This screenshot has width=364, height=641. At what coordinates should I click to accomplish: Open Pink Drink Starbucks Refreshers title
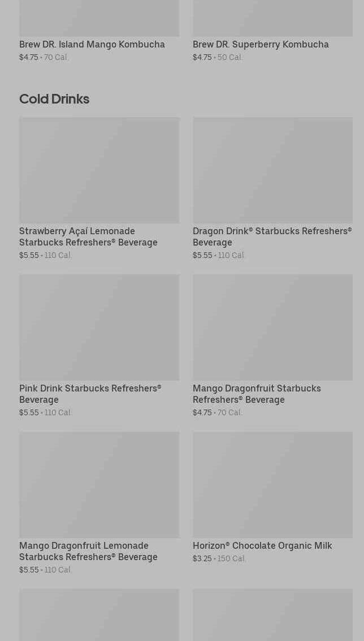pos(90,394)
